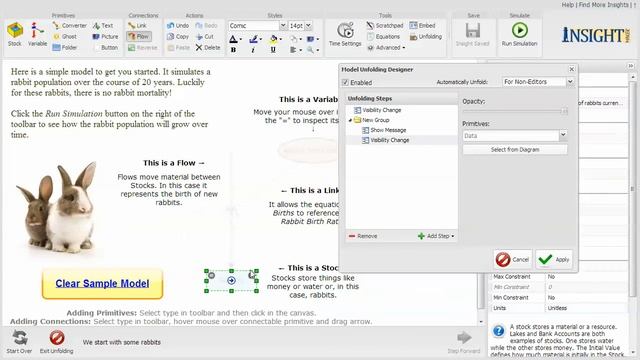Click the Redo action
Image resolution: width=640 pixels, height=360 pixels.
pos(206,25)
